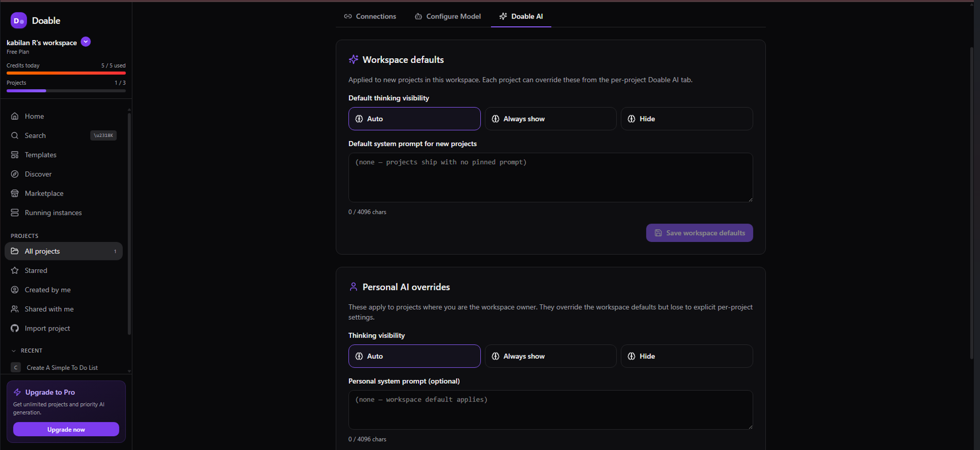This screenshot has width=980, height=450.
Task: Open Templates from sidebar icon
Action: tap(15, 155)
